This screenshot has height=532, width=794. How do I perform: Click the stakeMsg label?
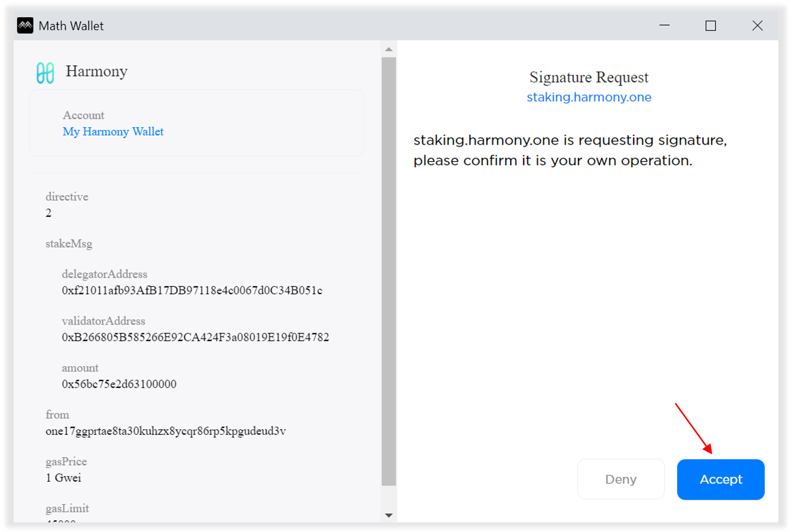pos(69,244)
